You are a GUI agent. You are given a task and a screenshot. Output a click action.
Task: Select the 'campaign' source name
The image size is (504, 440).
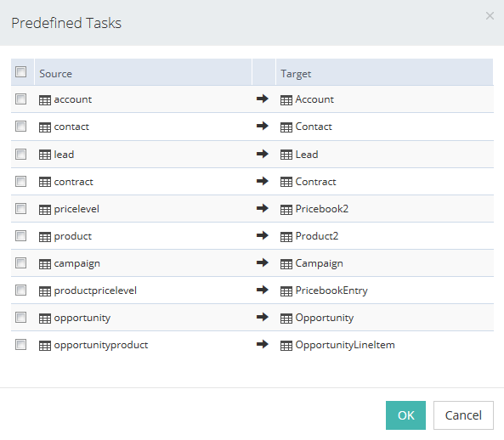pos(76,263)
